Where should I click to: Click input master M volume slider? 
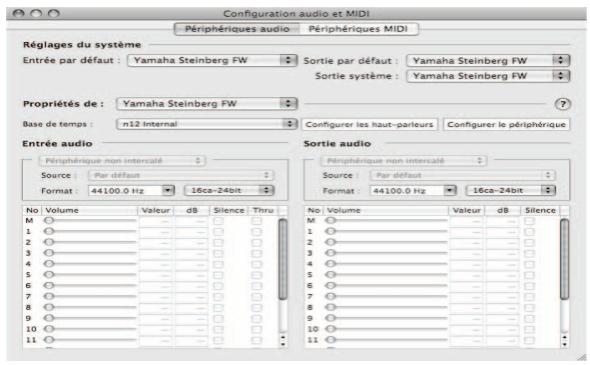[90, 221]
